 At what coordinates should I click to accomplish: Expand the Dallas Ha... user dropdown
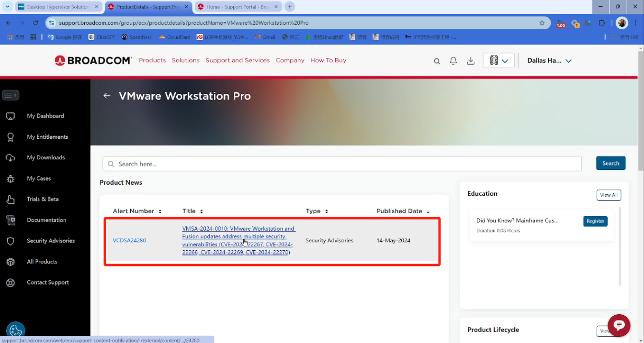(550, 60)
